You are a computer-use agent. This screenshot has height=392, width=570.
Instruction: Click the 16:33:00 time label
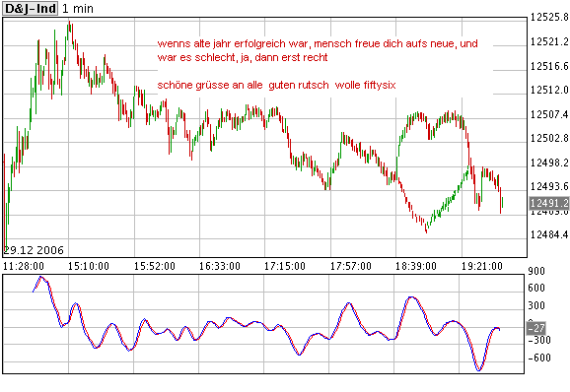point(220,266)
